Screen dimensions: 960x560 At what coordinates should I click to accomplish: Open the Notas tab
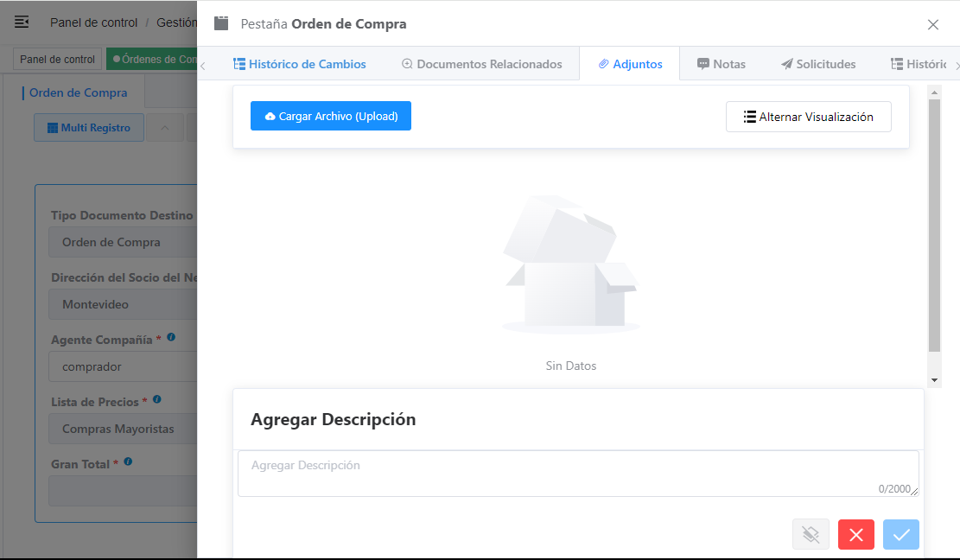coord(721,64)
